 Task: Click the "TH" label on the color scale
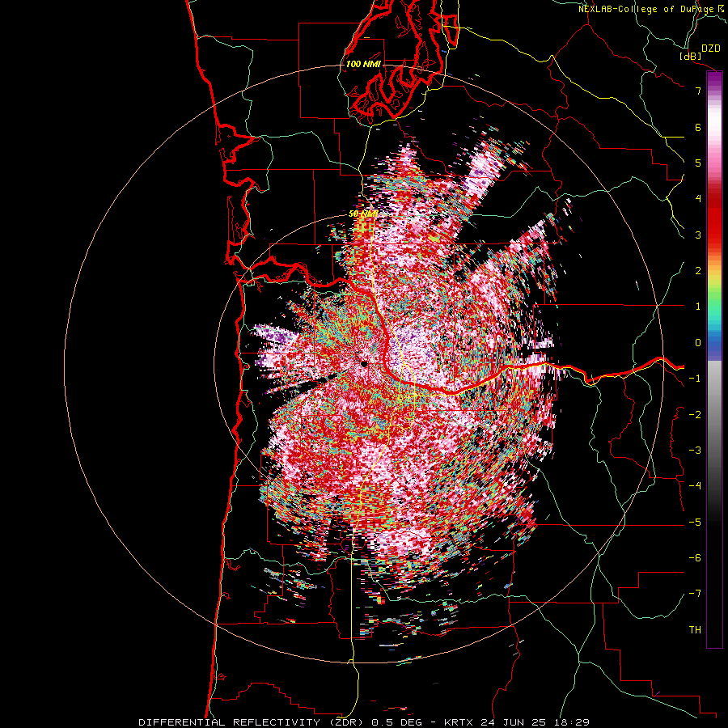pyautogui.click(x=695, y=630)
